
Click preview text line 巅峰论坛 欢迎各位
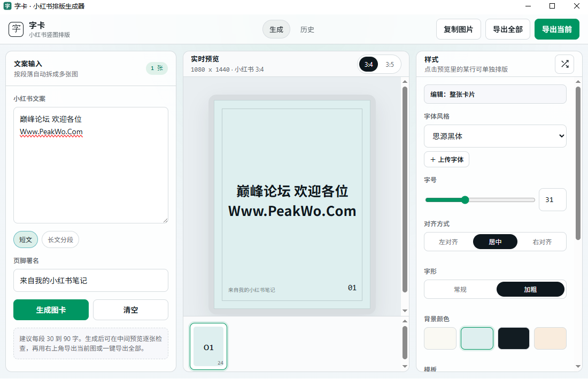(x=292, y=191)
